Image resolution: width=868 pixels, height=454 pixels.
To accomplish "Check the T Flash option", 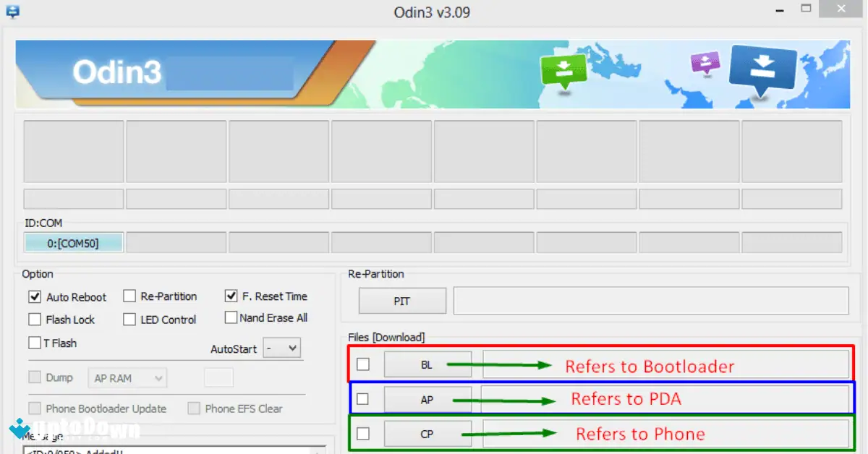I will (34, 343).
